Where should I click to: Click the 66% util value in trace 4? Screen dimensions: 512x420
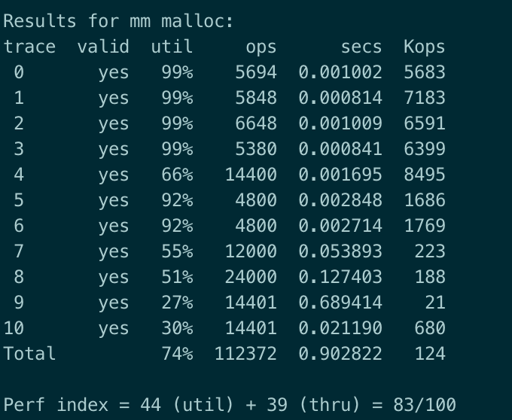177,175
